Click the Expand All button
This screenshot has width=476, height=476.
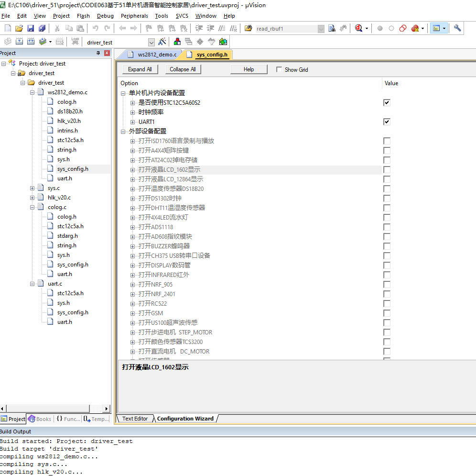[x=140, y=69]
